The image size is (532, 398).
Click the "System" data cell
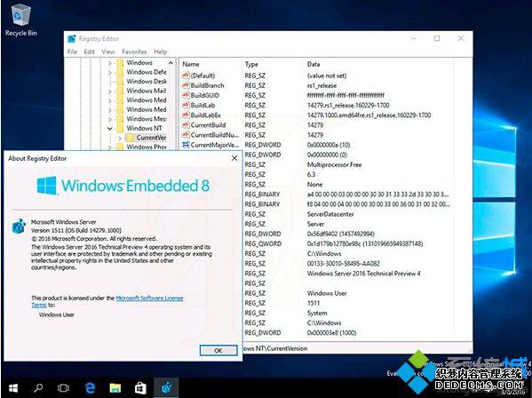pyautogui.click(x=317, y=313)
